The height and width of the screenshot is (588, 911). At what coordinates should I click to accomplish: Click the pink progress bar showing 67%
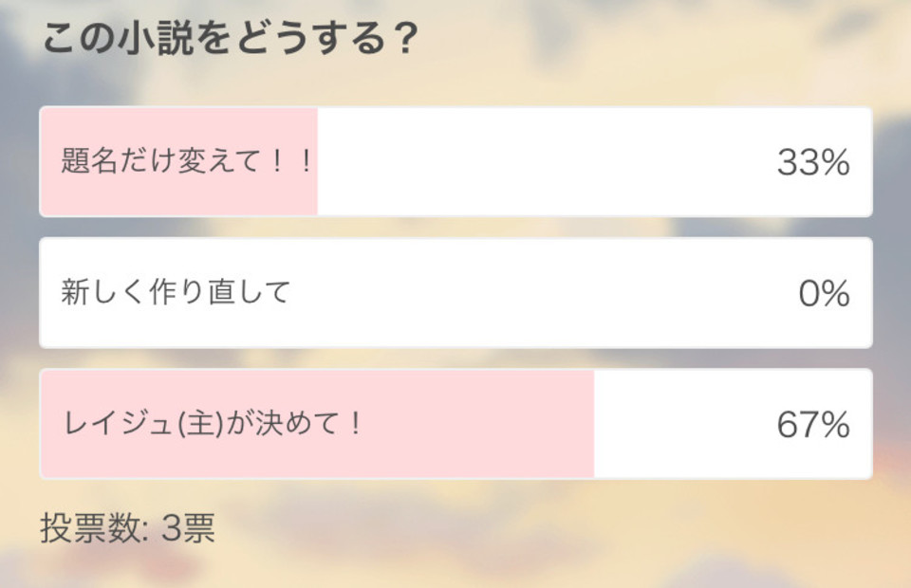[317, 424]
